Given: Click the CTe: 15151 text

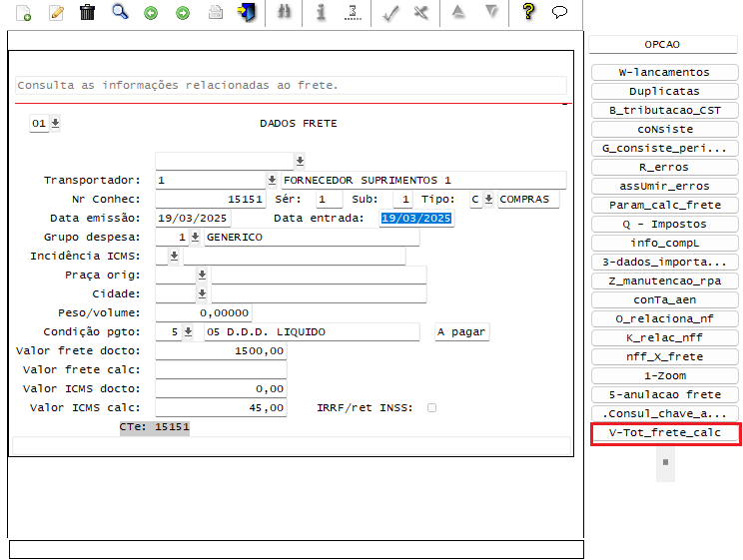Looking at the screenshot, I should tap(155, 427).
